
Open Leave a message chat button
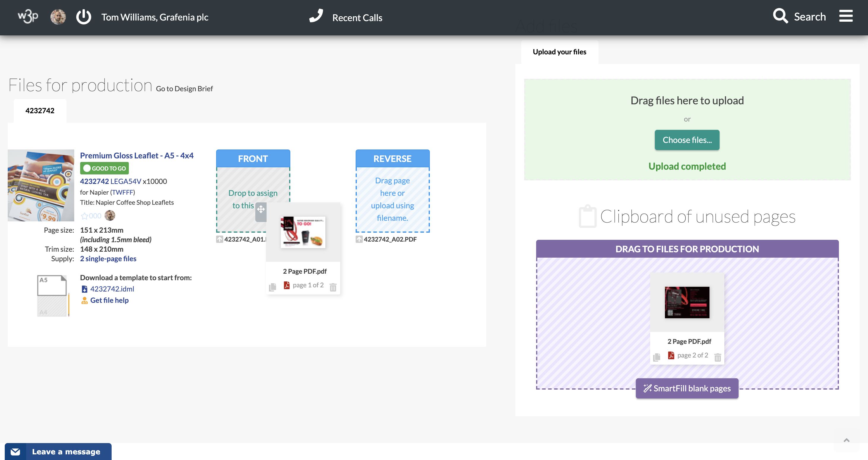pyautogui.click(x=58, y=452)
